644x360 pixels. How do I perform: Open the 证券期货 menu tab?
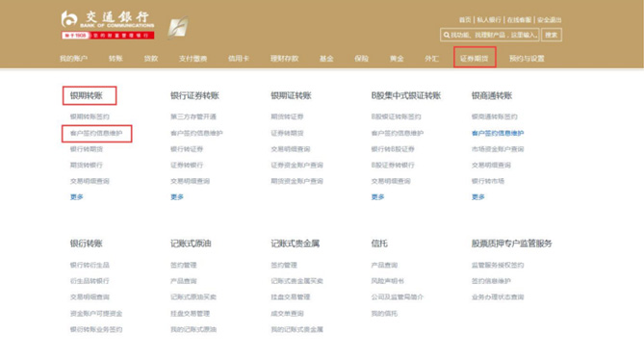pyautogui.click(x=475, y=59)
